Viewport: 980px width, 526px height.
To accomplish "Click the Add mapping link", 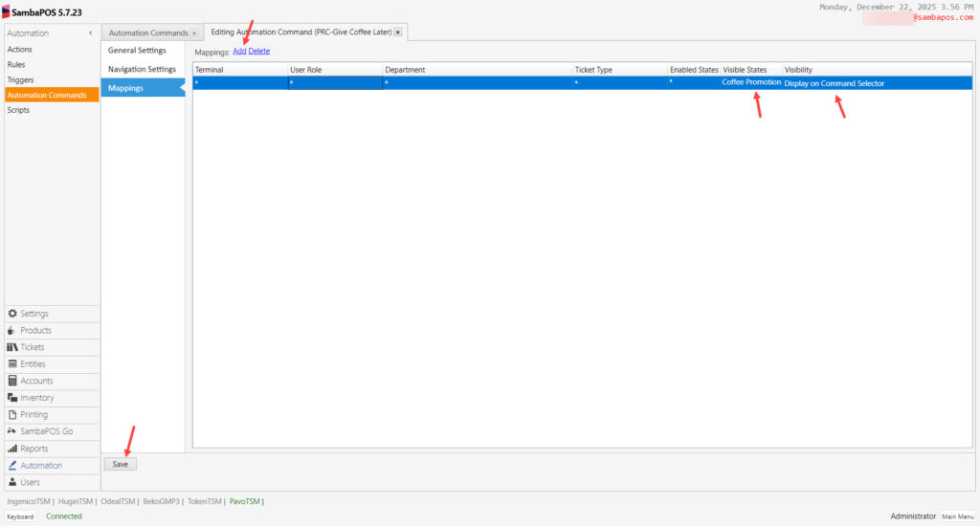I will 239,51.
